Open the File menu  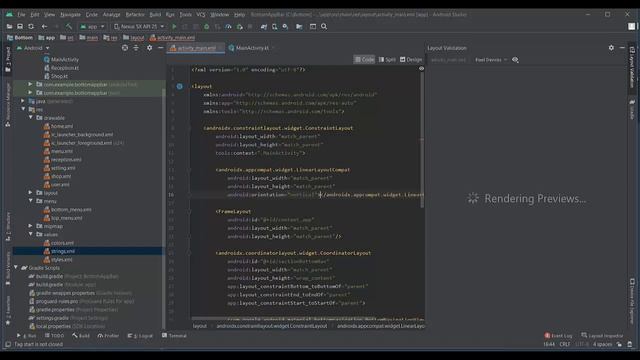point(21,15)
